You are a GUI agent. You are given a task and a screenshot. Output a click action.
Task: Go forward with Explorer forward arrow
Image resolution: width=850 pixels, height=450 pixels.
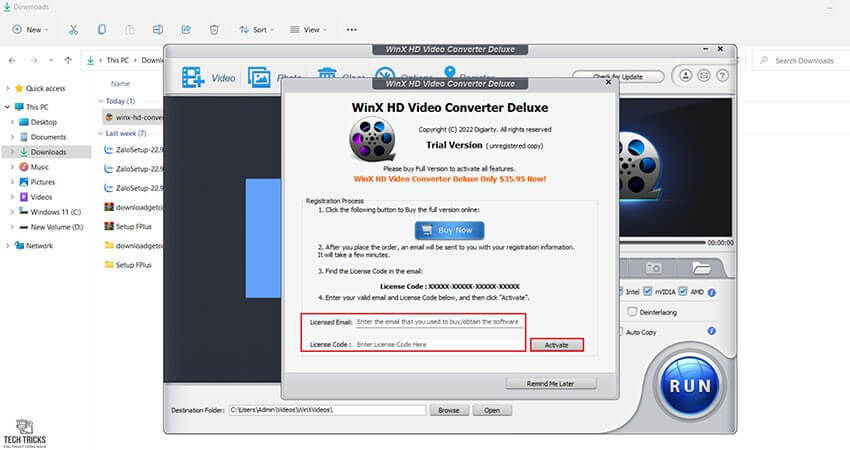34,60
